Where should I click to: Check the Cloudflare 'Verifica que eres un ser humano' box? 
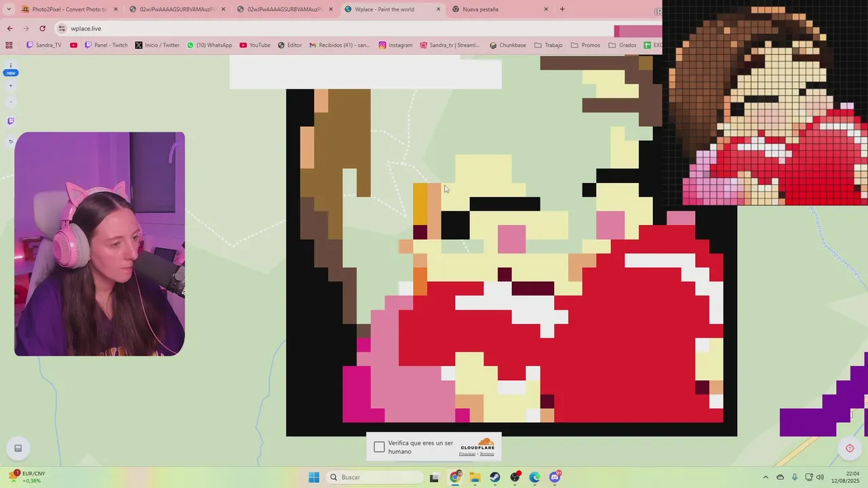click(x=379, y=447)
